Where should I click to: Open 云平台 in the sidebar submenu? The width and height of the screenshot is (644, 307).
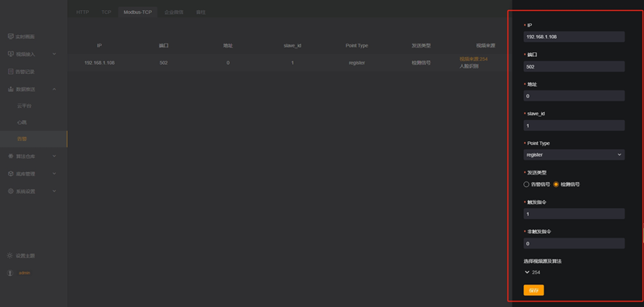tap(24, 106)
